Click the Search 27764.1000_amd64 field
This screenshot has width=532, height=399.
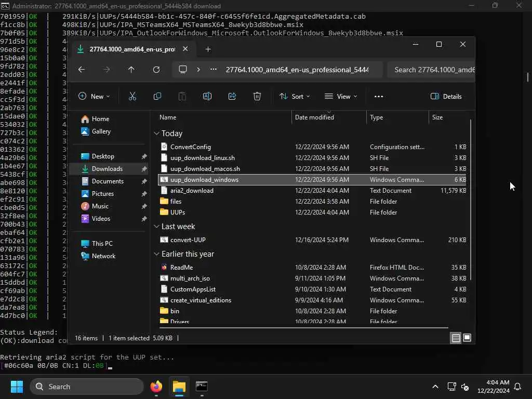click(x=431, y=70)
